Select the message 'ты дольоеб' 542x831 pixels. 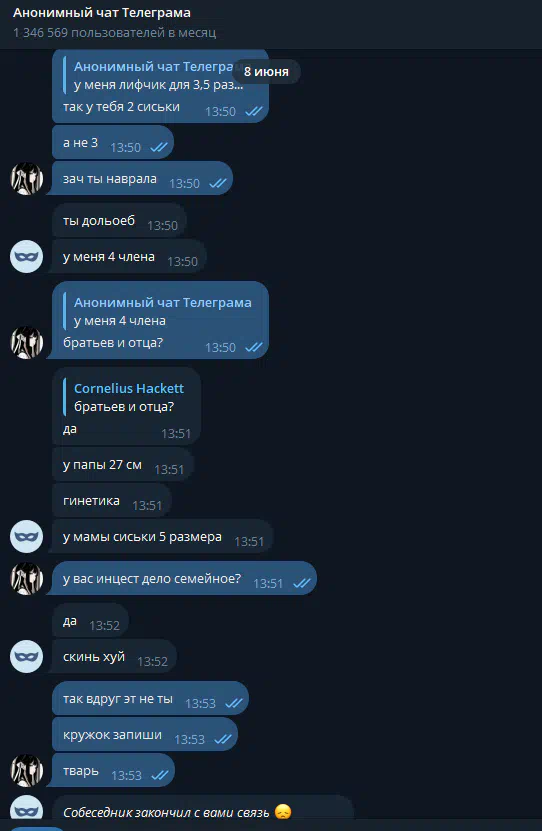[119, 220]
